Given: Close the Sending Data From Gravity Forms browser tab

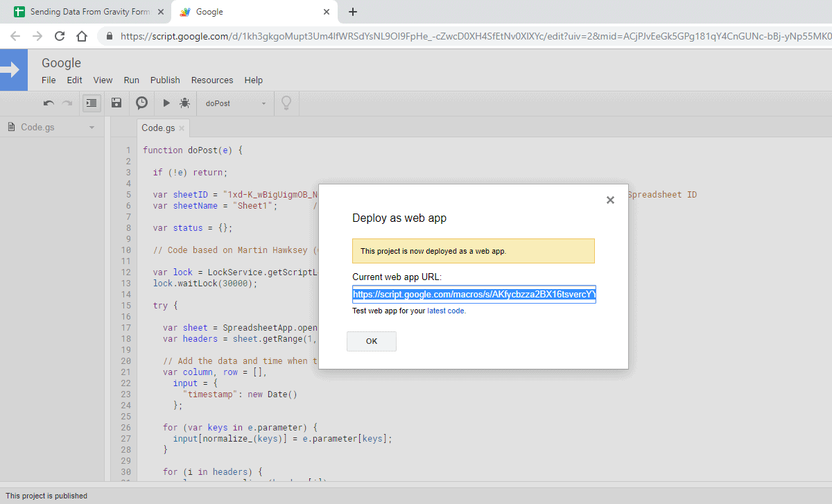Looking at the screenshot, I should point(159,12).
